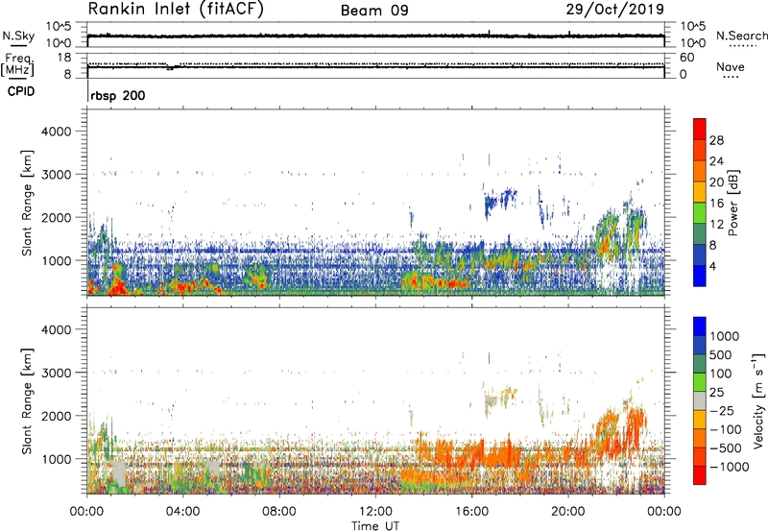This screenshot has height=532, width=768.
Task: Click the 'Time UT' axis title
Action: pyautogui.click(x=375, y=526)
